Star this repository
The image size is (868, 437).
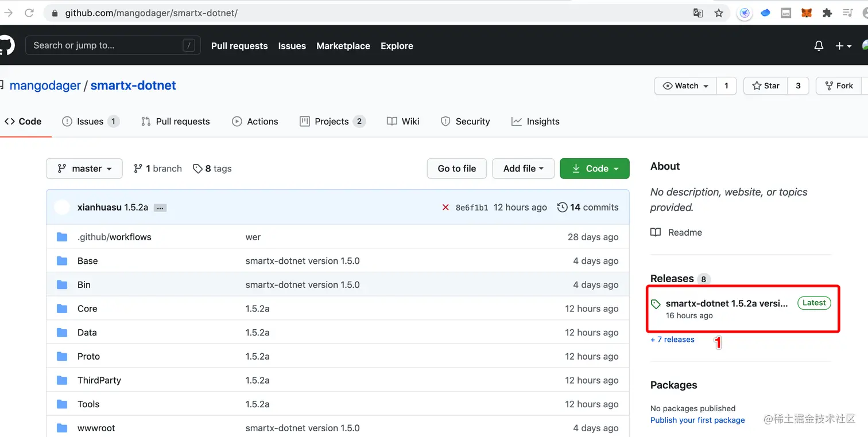[766, 86]
